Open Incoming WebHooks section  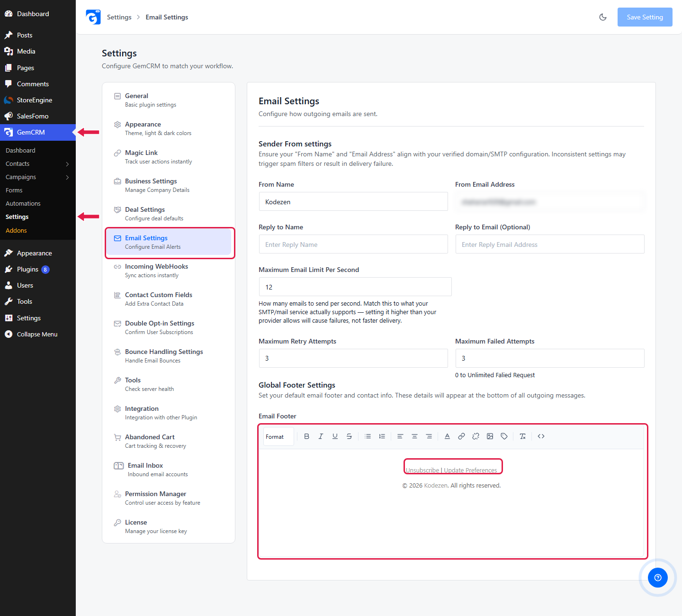pyautogui.click(x=169, y=271)
